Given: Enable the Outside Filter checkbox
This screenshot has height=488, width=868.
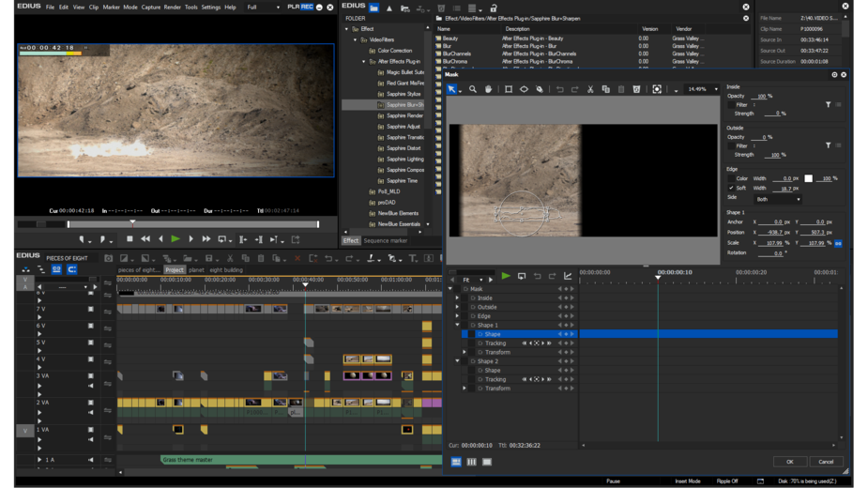Looking at the screenshot, I should tap(731, 145).
